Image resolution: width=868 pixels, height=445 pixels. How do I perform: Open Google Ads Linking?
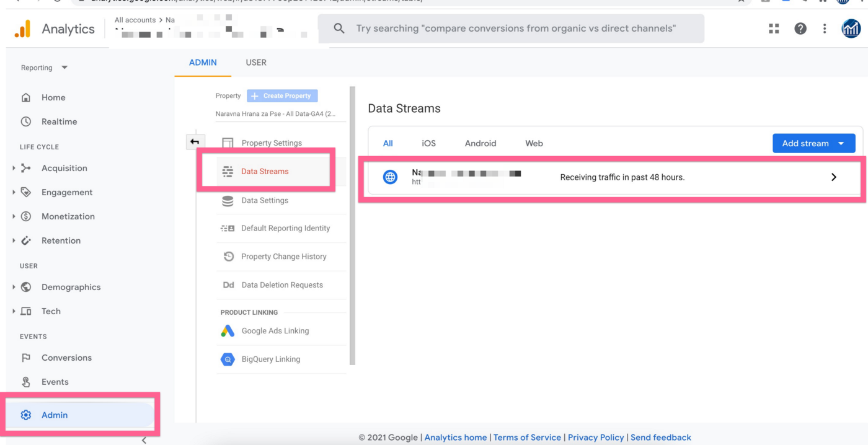click(274, 330)
